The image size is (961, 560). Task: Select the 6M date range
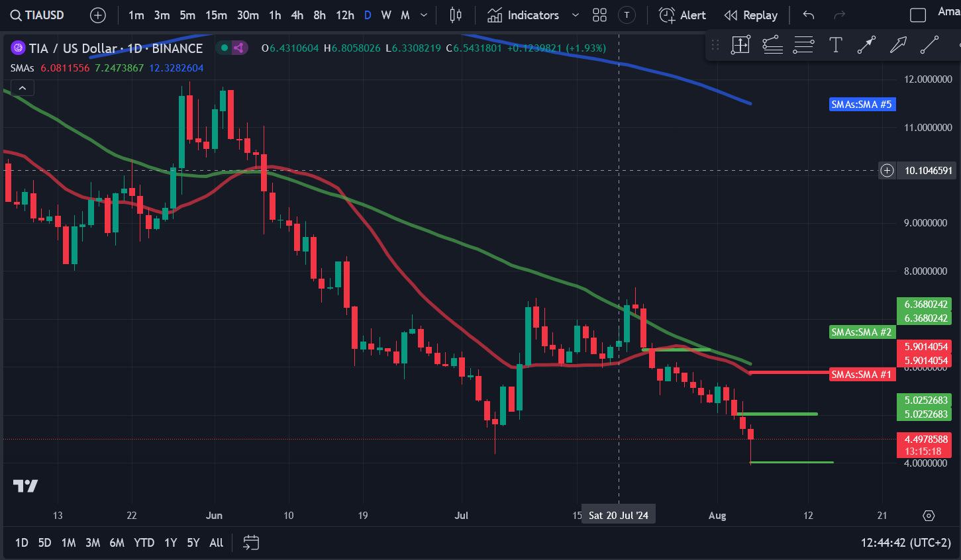pos(117,543)
